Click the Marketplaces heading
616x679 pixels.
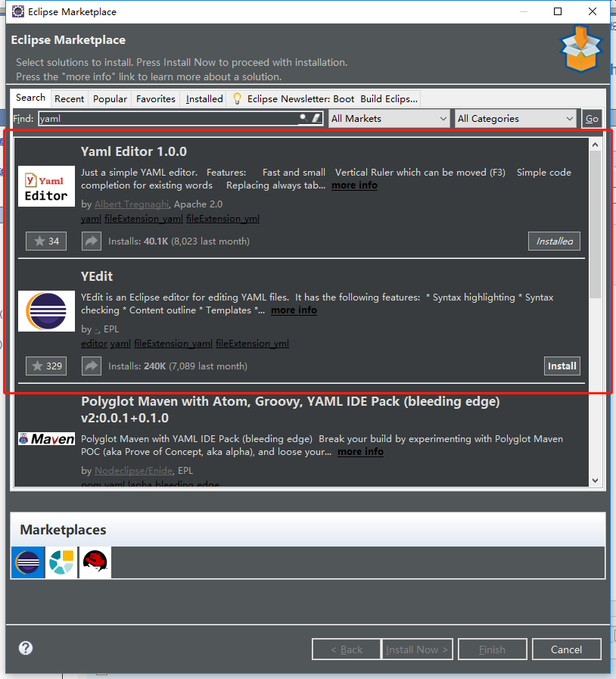pyautogui.click(x=64, y=530)
